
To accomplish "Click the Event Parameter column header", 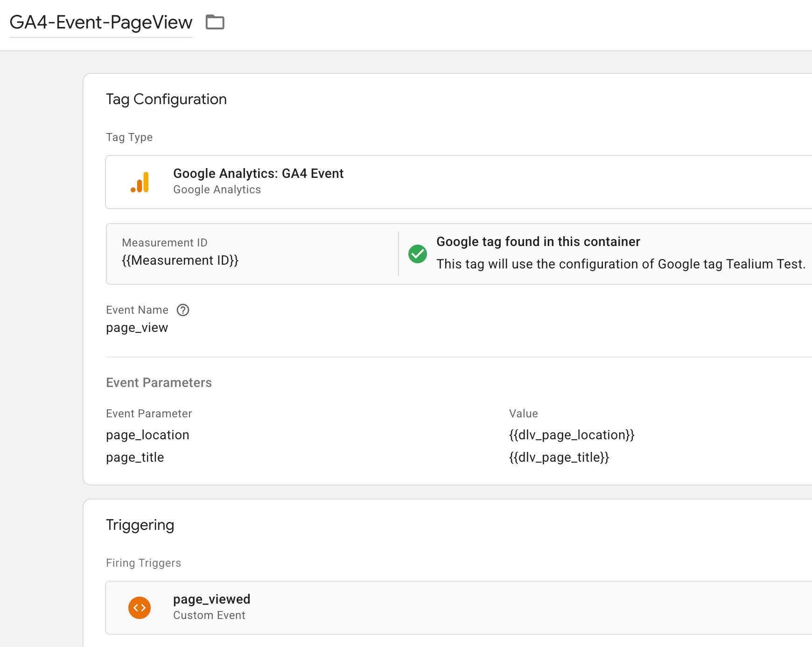I will coord(149,414).
